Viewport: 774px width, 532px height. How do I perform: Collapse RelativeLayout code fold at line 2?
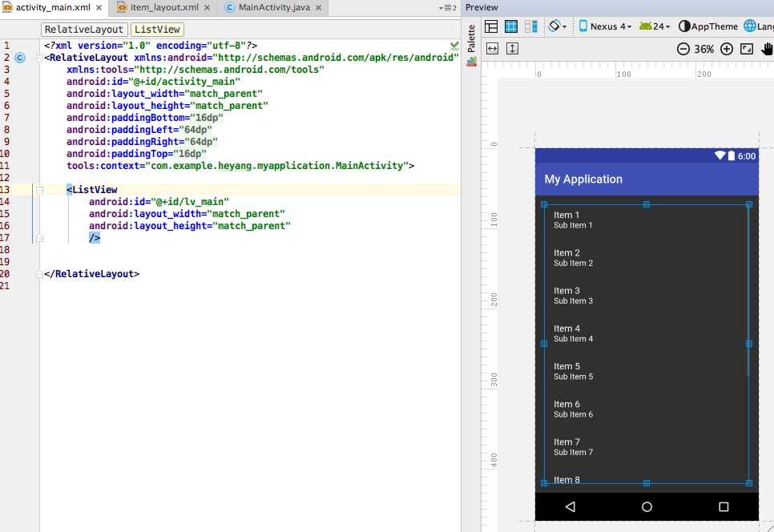(x=39, y=58)
